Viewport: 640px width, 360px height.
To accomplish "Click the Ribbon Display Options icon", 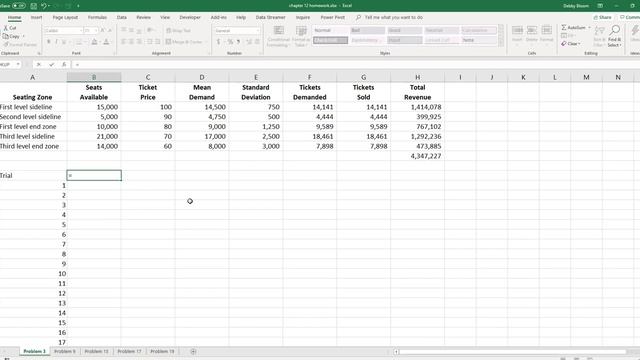I will pos(600,6).
